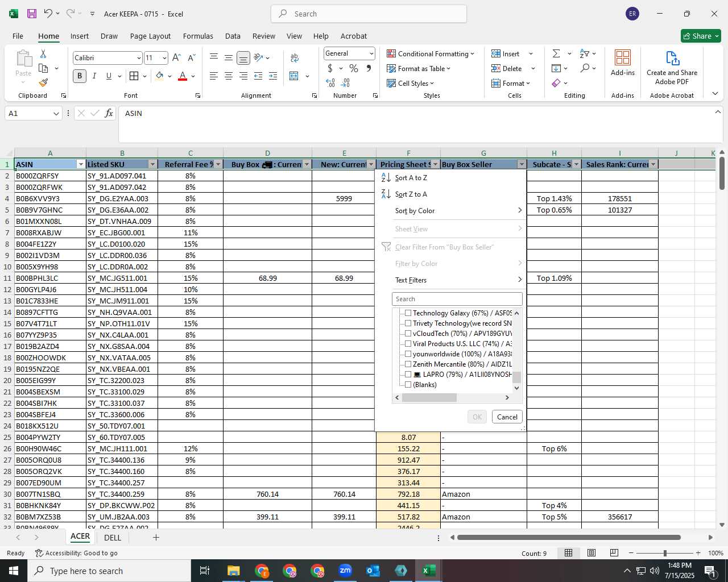Viewport: 728px width, 582px height.
Task: Check Trivety Technology filter option
Action: click(408, 323)
